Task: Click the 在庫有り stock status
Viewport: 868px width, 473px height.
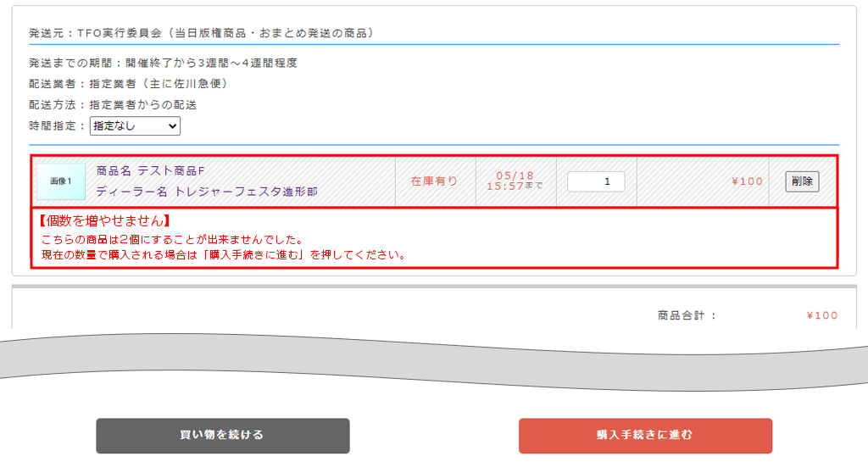Action: 434,181
